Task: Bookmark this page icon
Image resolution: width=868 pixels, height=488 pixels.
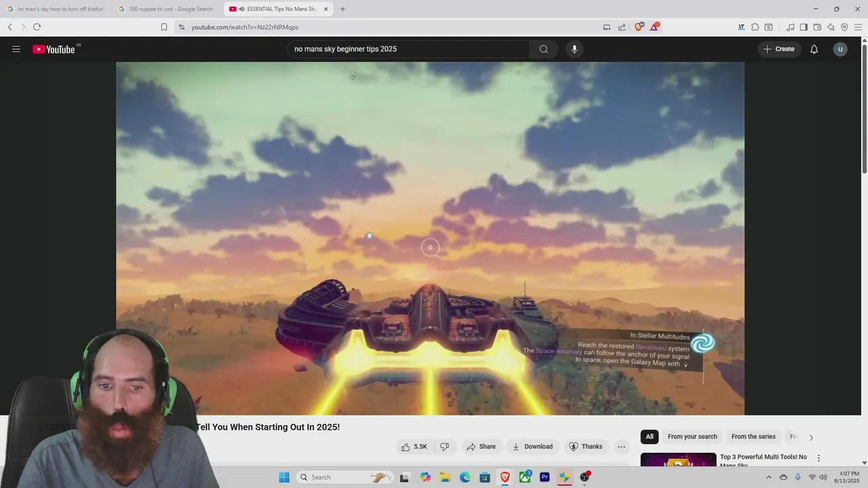Action: [x=164, y=27]
